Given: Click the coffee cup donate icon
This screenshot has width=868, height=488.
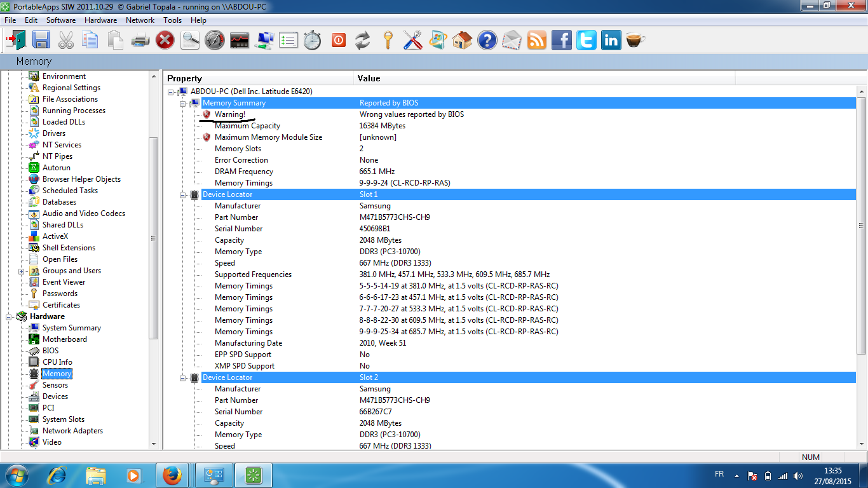Looking at the screenshot, I should [635, 41].
